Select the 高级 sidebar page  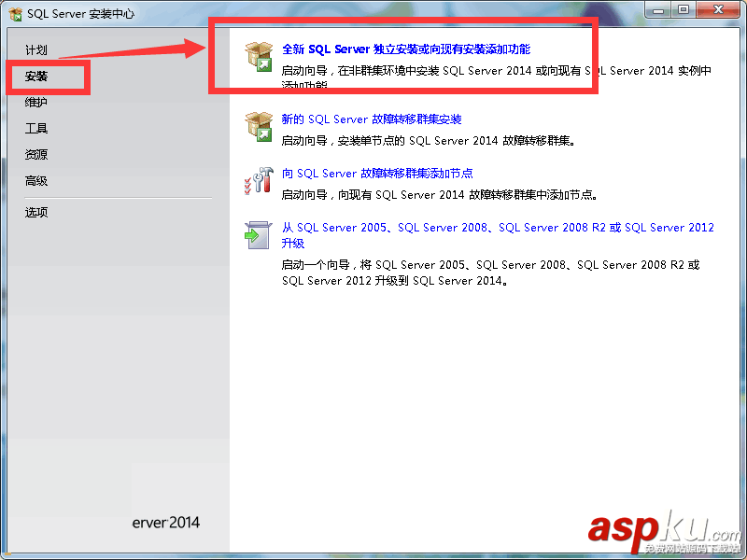point(36,180)
